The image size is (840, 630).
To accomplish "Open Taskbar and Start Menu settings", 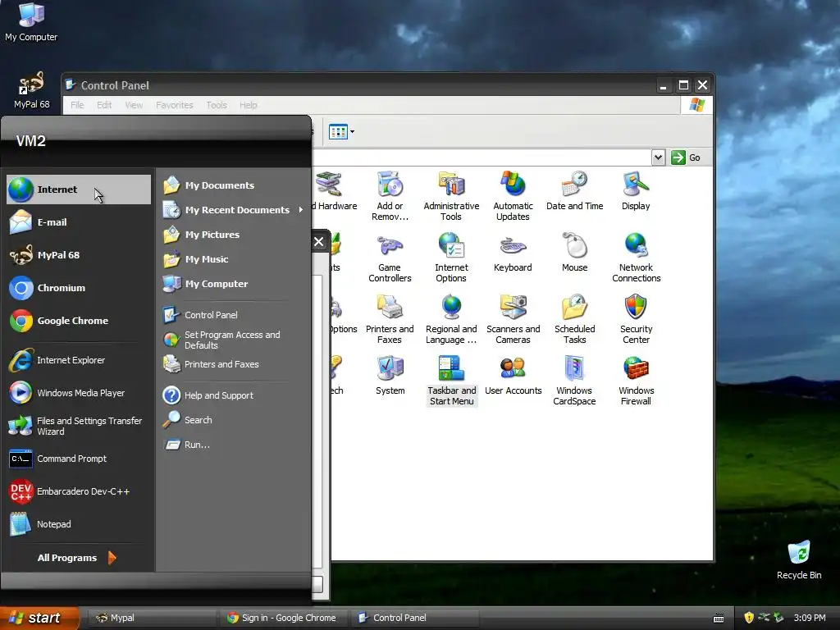I will pos(452,381).
